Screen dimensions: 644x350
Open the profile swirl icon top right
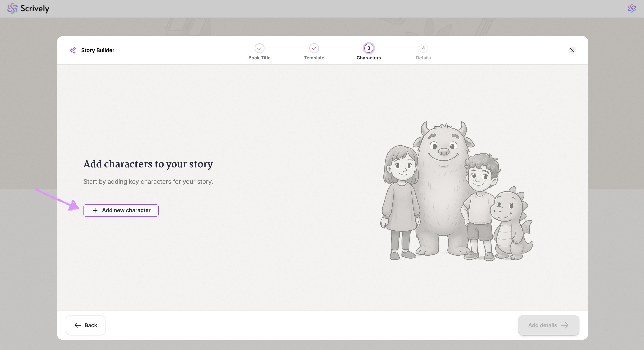coord(631,9)
